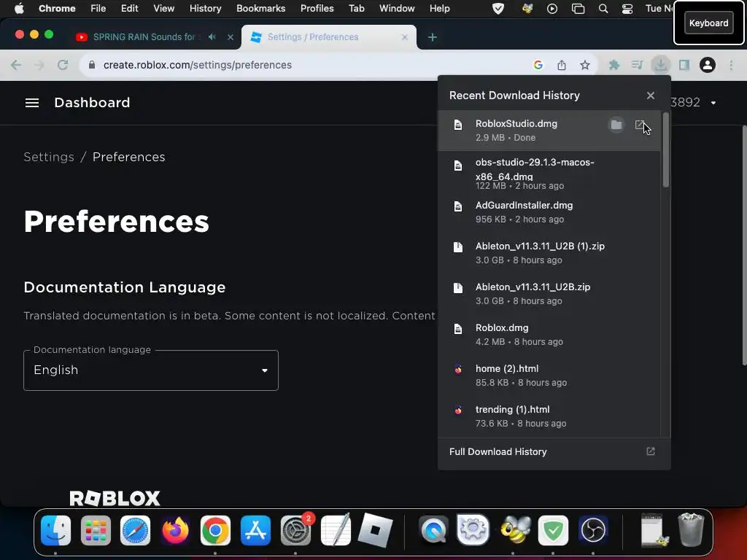Image resolution: width=747 pixels, height=560 pixels.
Task: Open the History menu
Action: pyautogui.click(x=205, y=9)
